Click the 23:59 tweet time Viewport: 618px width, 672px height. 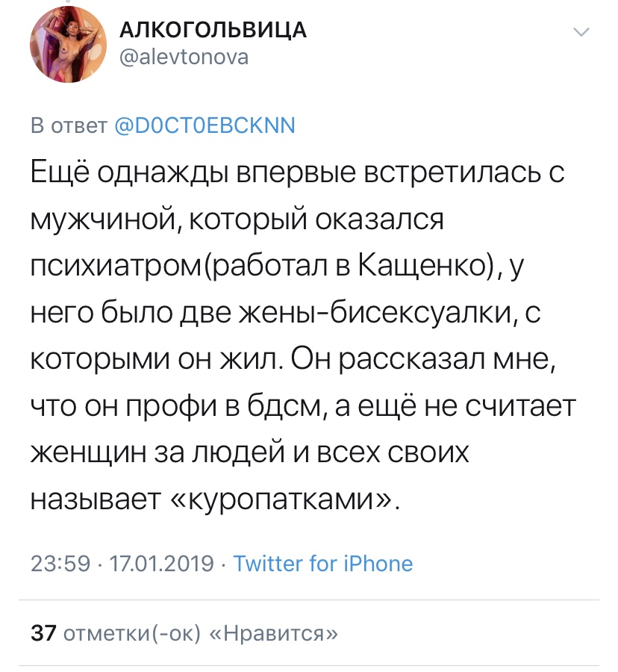coord(60,564)
